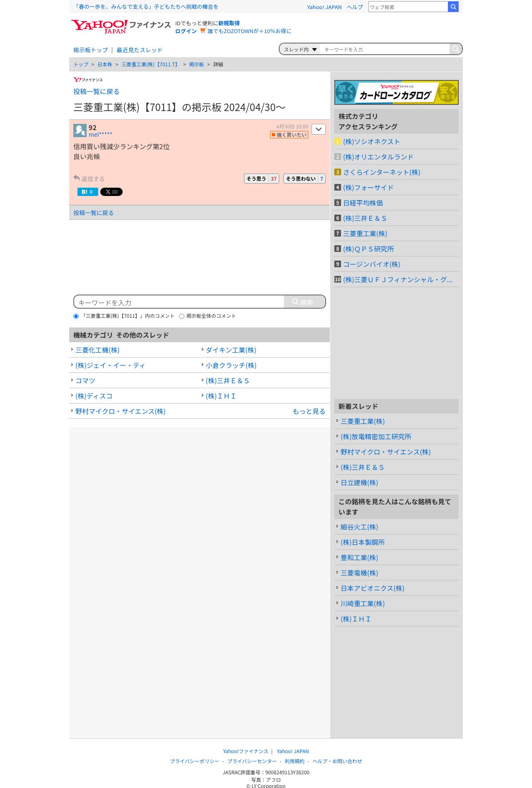The image size is (532, 788).
Task: Click the Yahoo! JAPAN Finance logo
Action: tap(121, 27)
